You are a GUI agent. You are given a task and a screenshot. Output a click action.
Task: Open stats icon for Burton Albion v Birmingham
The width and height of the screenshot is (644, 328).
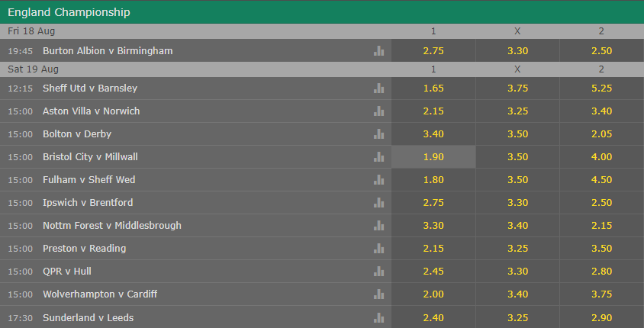(378, 51)
